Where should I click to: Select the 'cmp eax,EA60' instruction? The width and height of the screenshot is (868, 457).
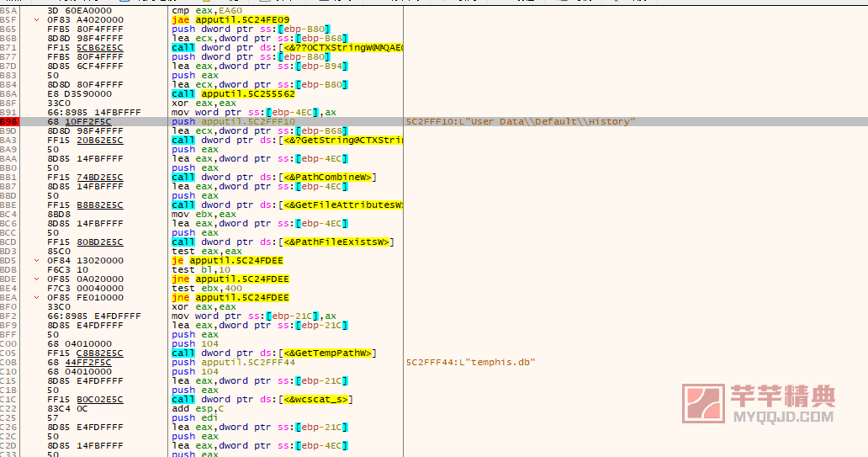pyautogui.click(x=206, y=11)
